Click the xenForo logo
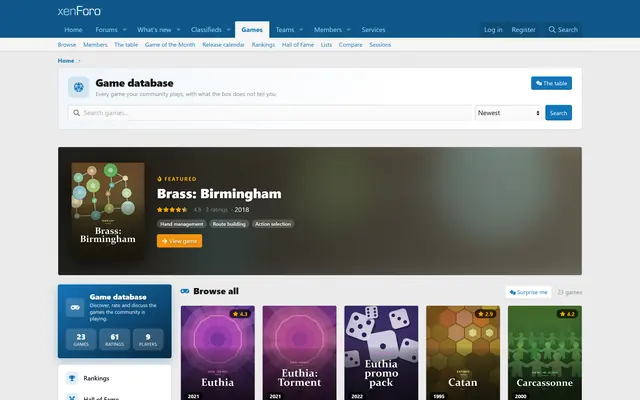The image size is (640, 400). coord(79,11)
